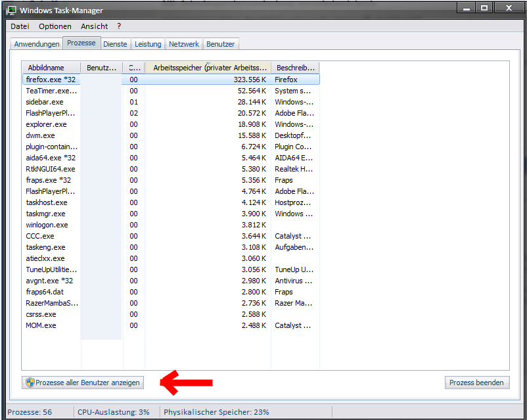The width and height of the screenshot is (527, 420).
Task: Select the avgnt.exe *32 process
Action: 171,281
